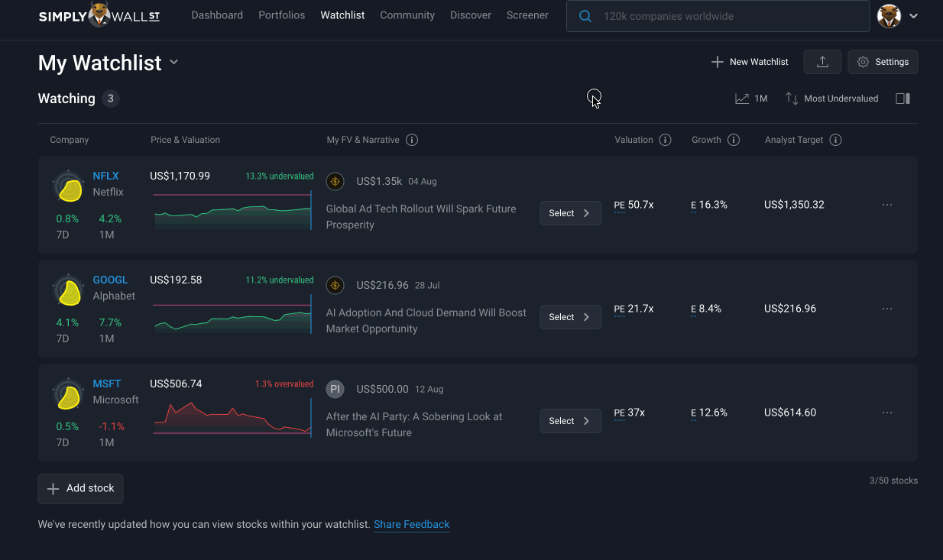The image size is (943, 560).
Task: Expand the My Watchlist title dropdown
Action: pyautogui.click(x=174, y=63)
